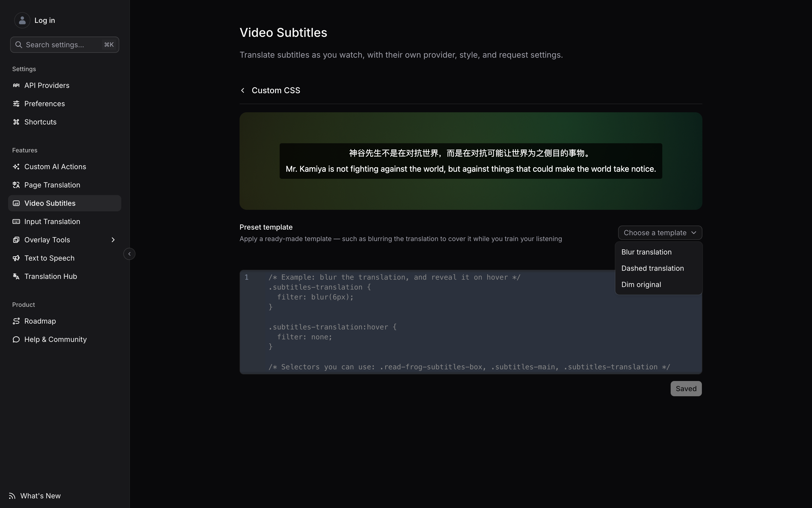Click the Roadmap route icon
The width and height of the screenshot is (812, 508).
point(16,321)
